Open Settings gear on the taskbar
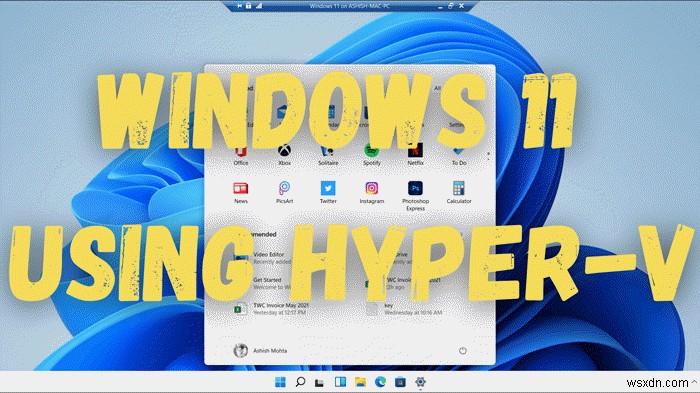 (420, 382)
